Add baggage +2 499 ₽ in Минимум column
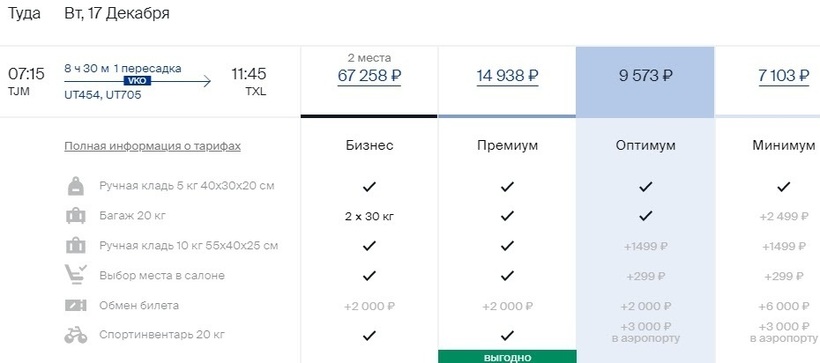 [784, 216]
